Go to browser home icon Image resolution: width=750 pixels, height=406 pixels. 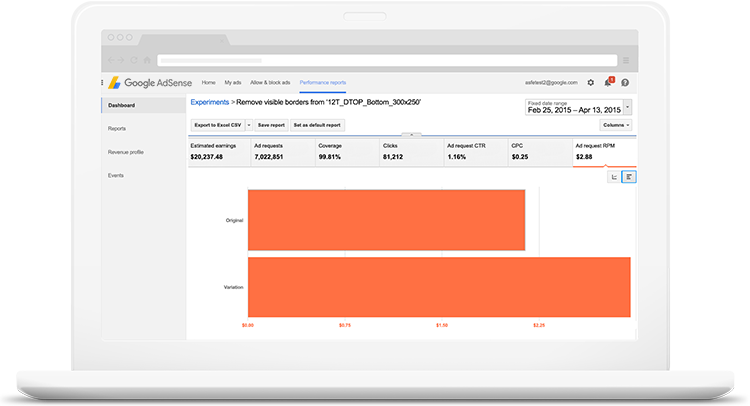tap(147, 60)
